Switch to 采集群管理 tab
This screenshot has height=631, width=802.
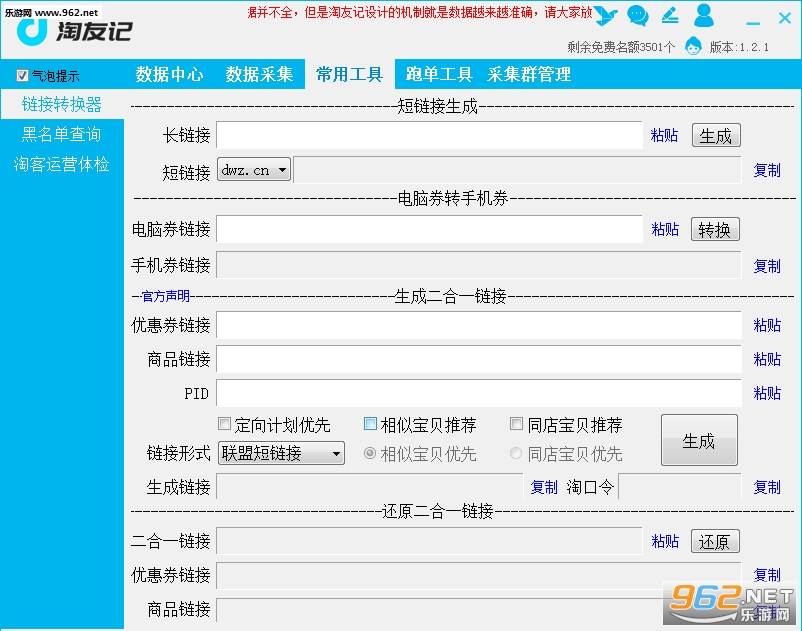coord(529,74)
